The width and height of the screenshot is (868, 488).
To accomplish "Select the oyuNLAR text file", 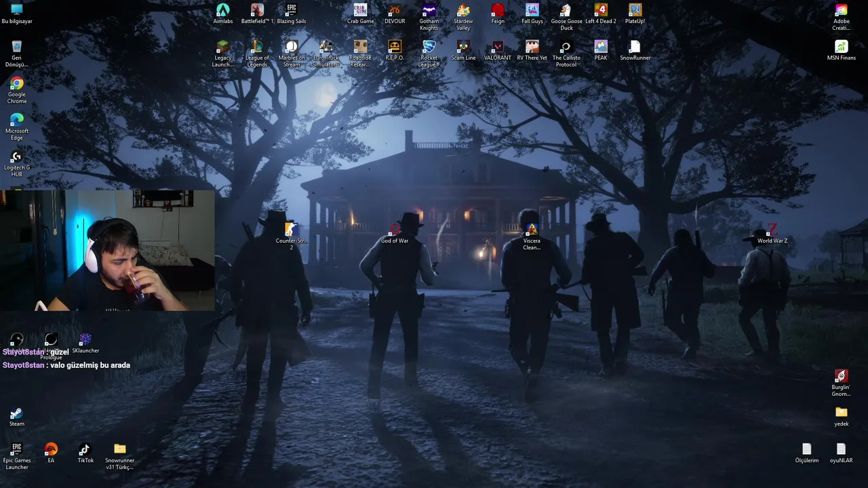I will 842,453.
